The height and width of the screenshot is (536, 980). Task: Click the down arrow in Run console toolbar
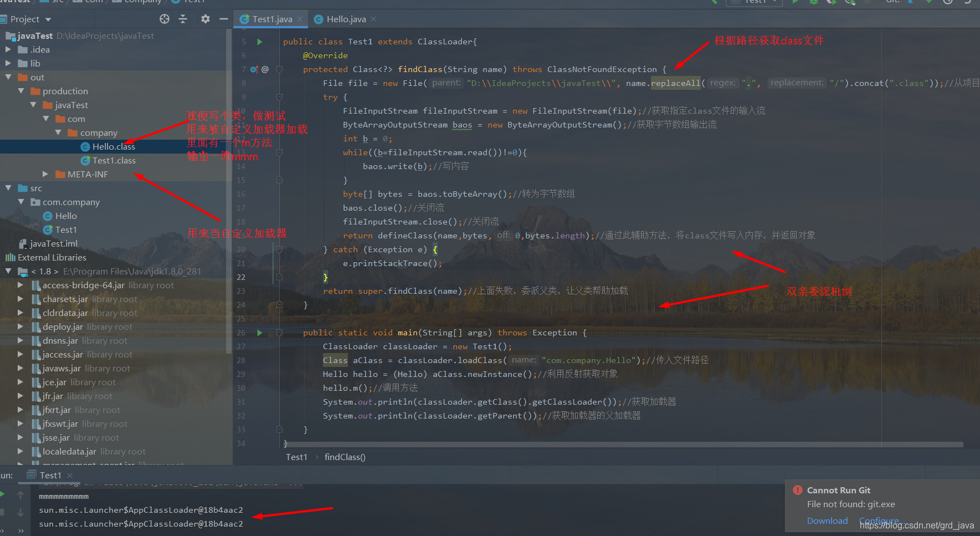pyautogui.click(x=20, y=513)
